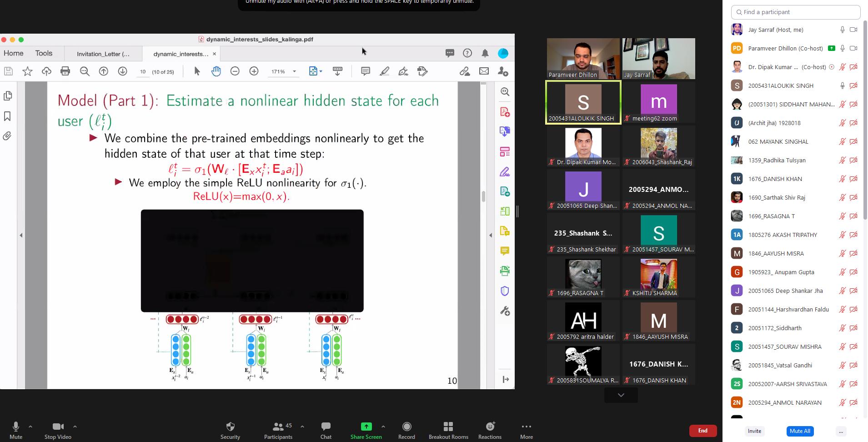Screen dimensions: 868x442
Task: Click the Mute All button
Action: pyautogui.click(x=799, y=431)
